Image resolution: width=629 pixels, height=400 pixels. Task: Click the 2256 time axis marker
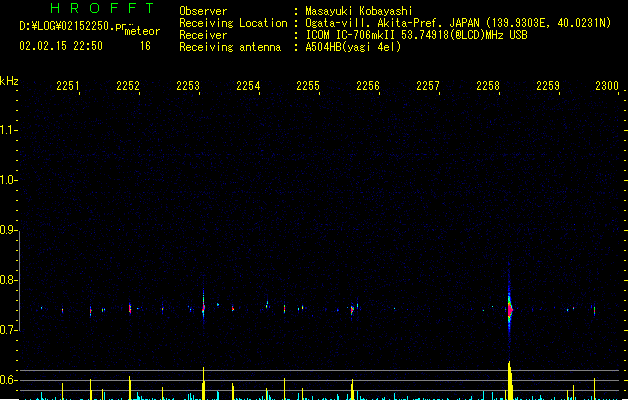pyautogui.click(x=368, y=86)
